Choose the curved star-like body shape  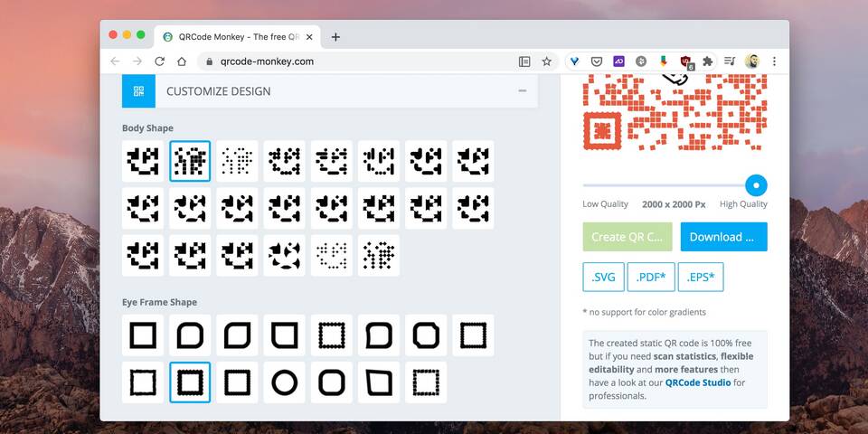pos(284,255)
